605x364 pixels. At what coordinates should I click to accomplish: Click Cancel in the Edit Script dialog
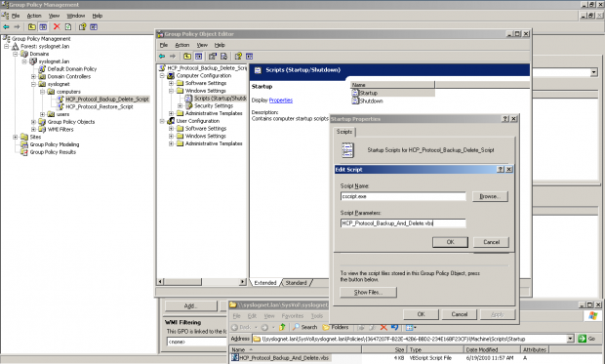click(x=491, y=242)
